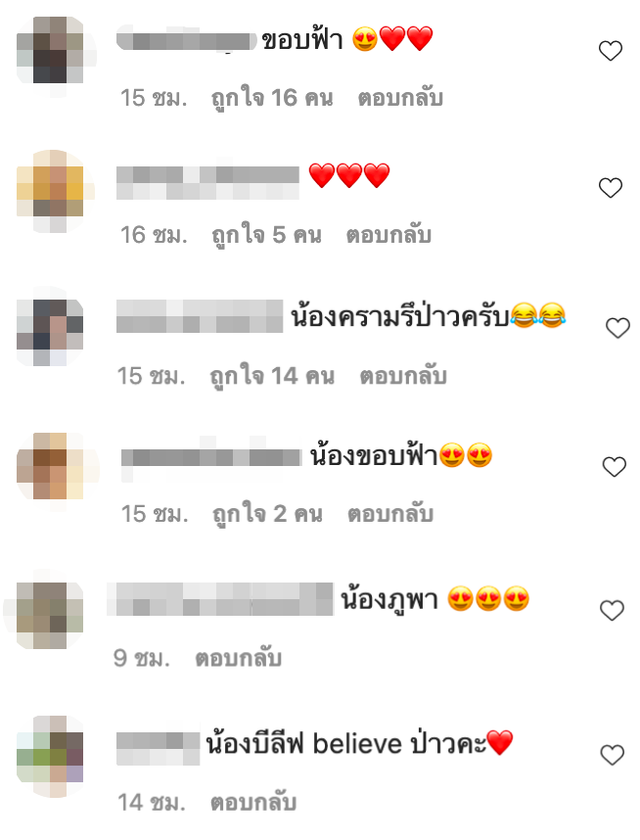The image size is (640, 840).
Task: Tap heart beside 'น้องบีลีฟ believe ป่าวคะ' comment
Action: point(613,755)
